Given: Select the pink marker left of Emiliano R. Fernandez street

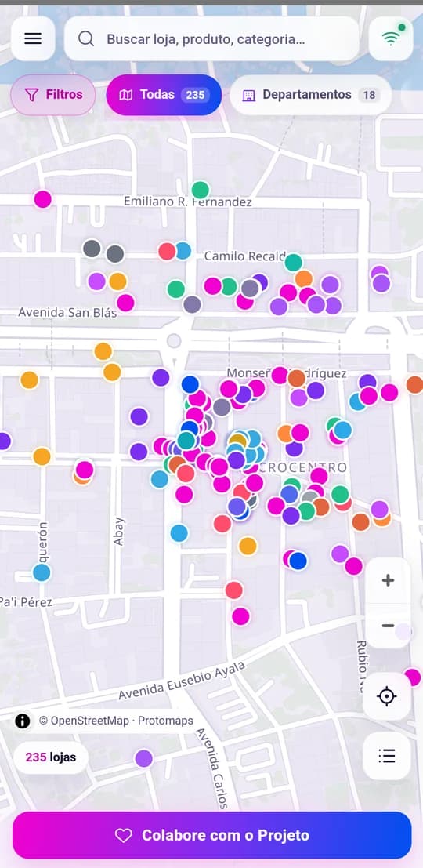Looking at the screenshot, I should 42,198.
